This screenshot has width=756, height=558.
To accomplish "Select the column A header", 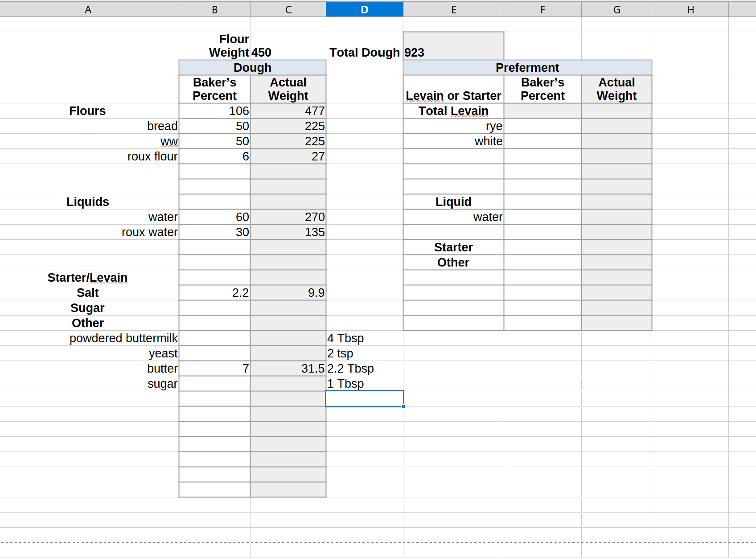I will (x=88, y=9).
